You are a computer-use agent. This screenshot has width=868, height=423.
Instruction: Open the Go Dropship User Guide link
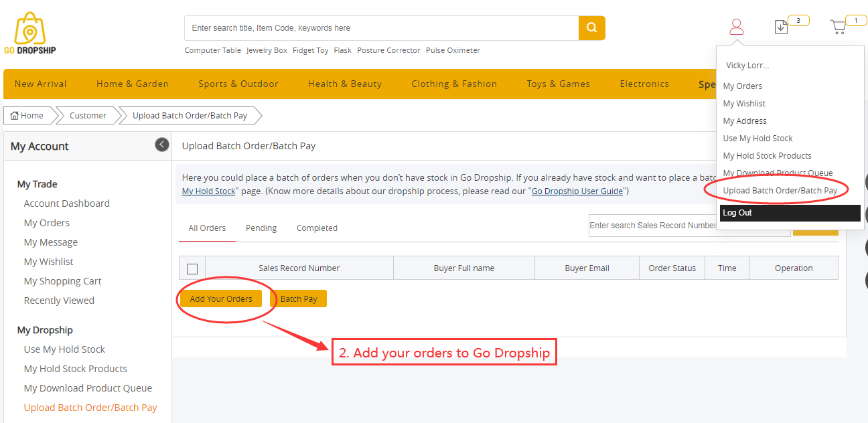pos(577,191)
